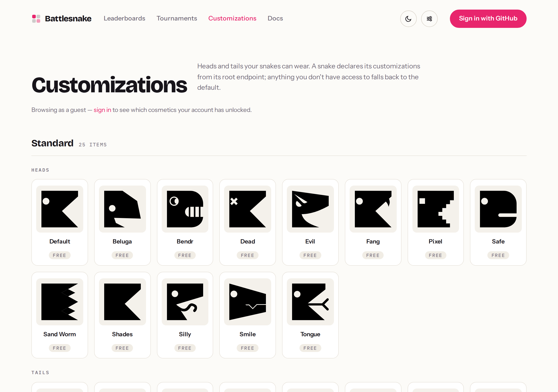Image resolution: width=558 pixels, height=392 pixels.
Task: Open the Customizations nav item
Action: click(232, 19)
